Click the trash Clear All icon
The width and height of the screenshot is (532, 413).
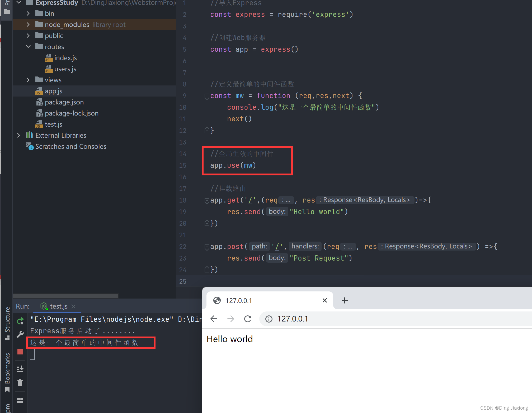tap(20, 383)
